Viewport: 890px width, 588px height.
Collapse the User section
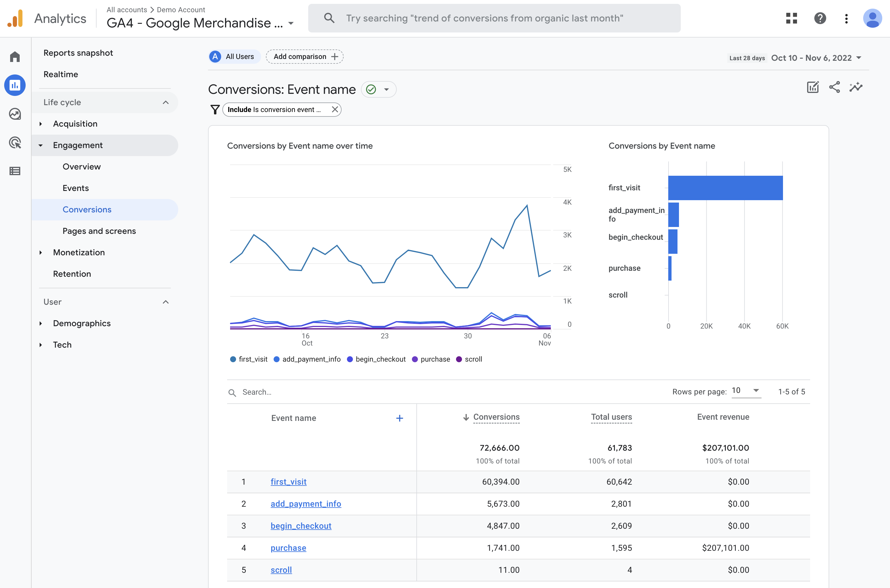click(165, 302)
